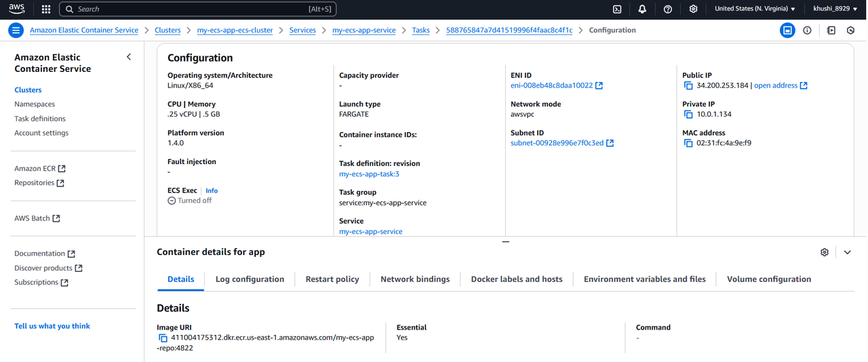Click the ECS Exec Info link
The width and height of the screenshot is (868, 362).
coord(212,191)
